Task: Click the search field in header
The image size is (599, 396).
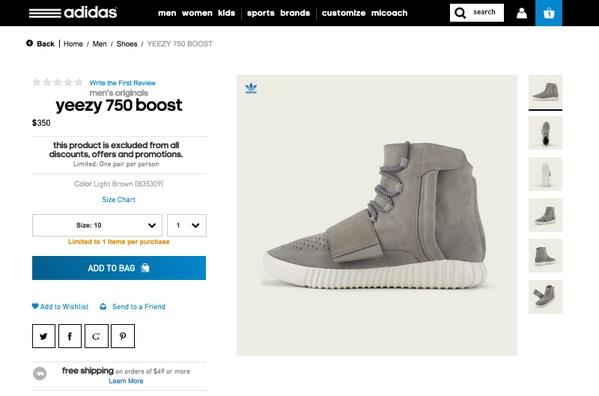Action: 477,13
